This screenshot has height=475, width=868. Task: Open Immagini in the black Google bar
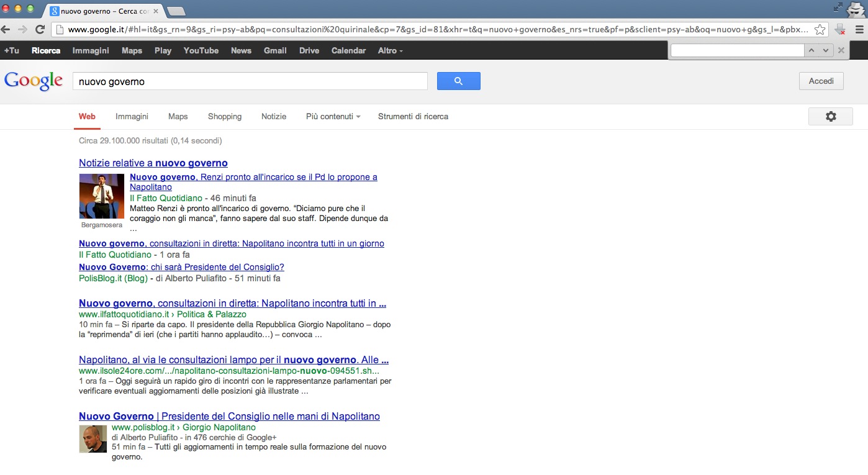91,51
